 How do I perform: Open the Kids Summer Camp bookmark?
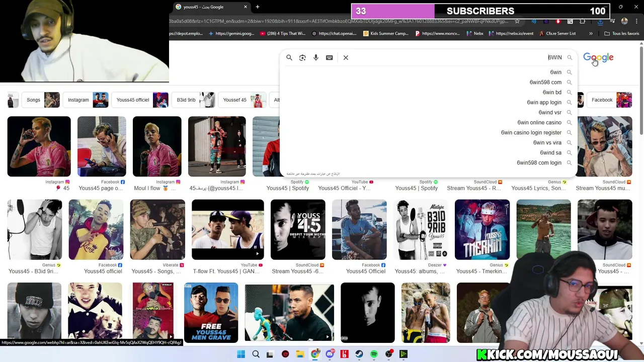386,34
